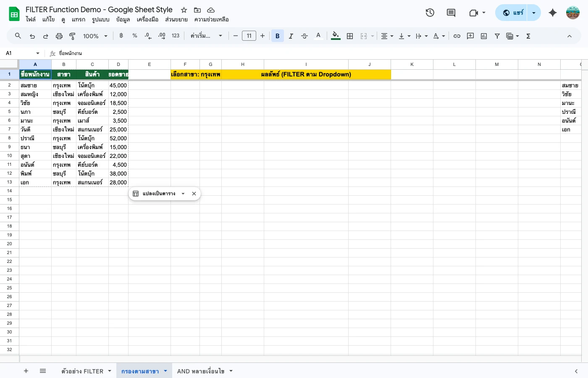Select the paint format tool
Image resolution: width=588 pixels, height=378 pixels.
click(x=72, y=36)
